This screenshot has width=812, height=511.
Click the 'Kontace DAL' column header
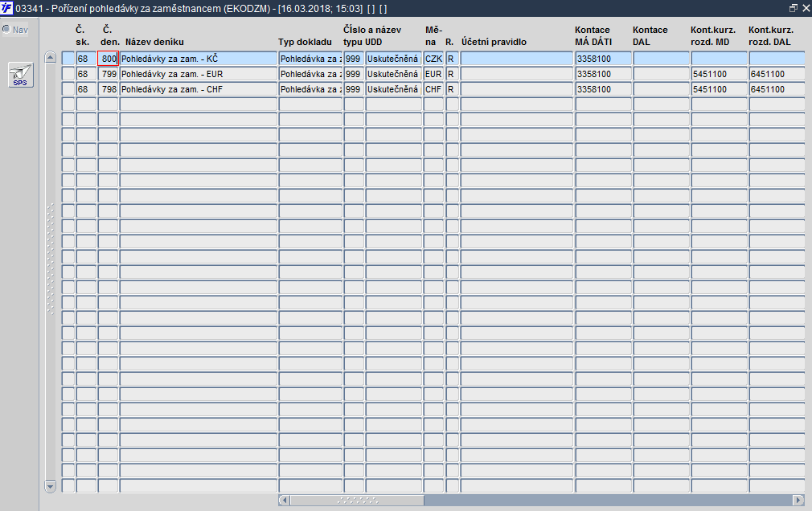650,35
